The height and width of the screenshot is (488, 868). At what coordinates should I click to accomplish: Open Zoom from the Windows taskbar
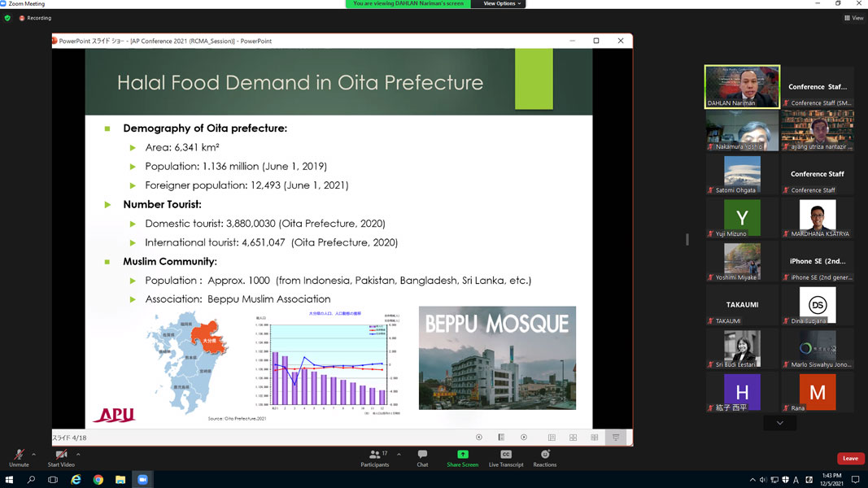pos(142,480)
